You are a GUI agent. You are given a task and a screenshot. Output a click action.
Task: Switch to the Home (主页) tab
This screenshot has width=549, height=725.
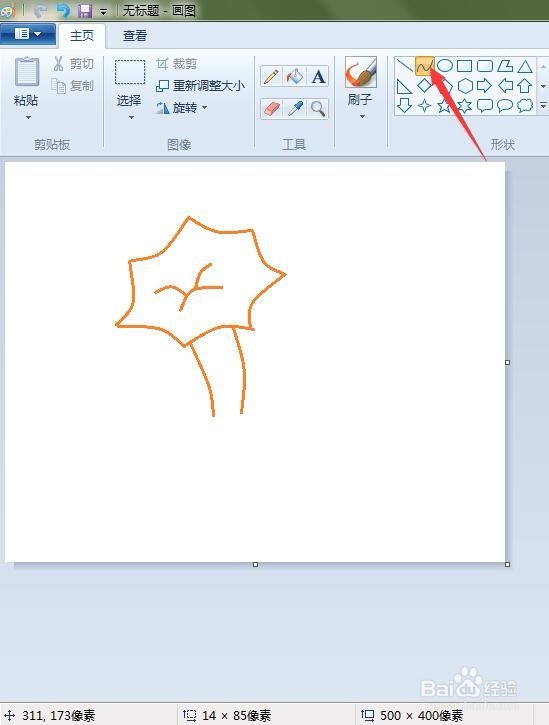click(x=82, y=36)
